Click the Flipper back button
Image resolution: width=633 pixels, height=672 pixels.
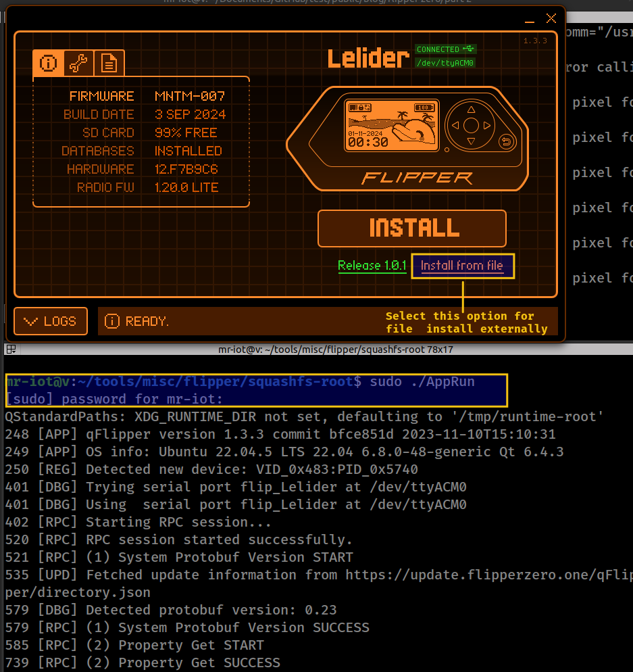pos(507,141)
